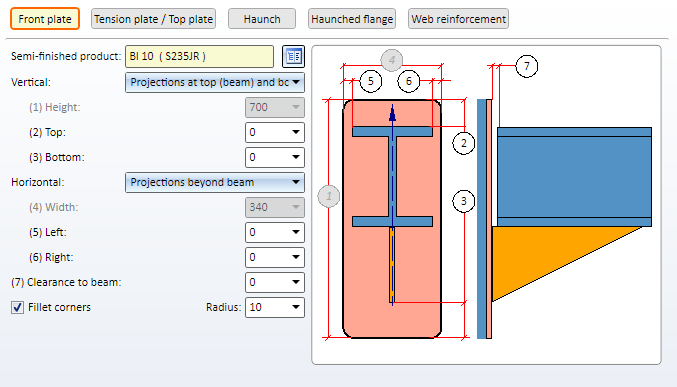This screenshot has height=387, width=677.
Task: Open the Horizontal projections dropdown
Action: (215, 182)
